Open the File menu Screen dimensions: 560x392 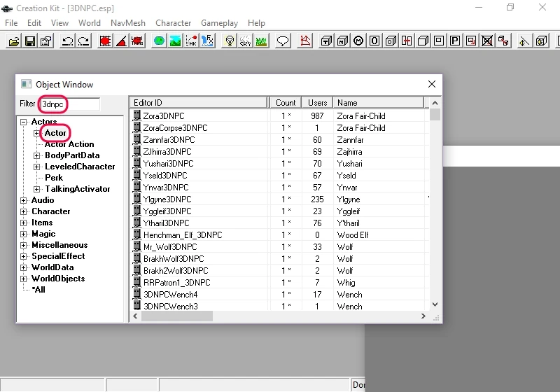click(x=11, y=23)
